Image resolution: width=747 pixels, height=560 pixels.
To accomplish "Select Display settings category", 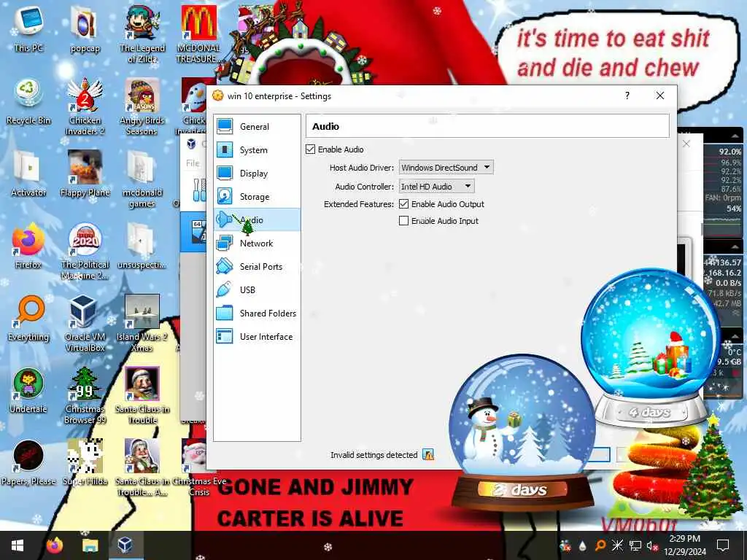I will coord(257,174).
